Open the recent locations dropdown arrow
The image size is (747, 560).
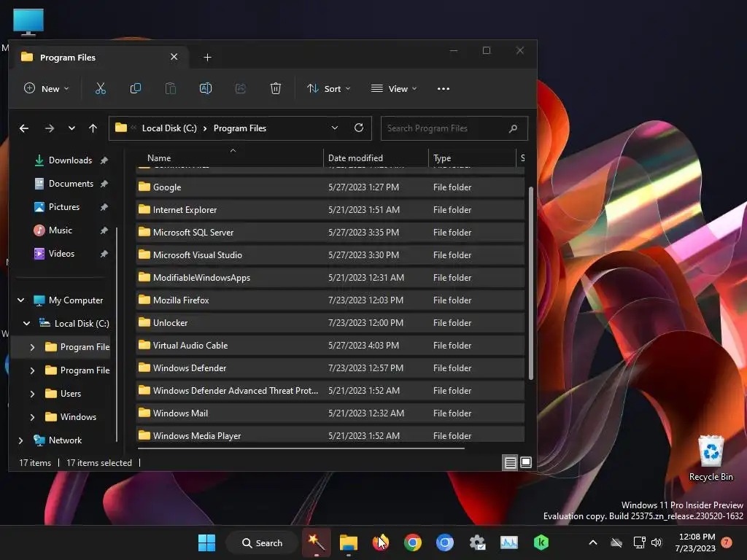click(x=71, y=128)
